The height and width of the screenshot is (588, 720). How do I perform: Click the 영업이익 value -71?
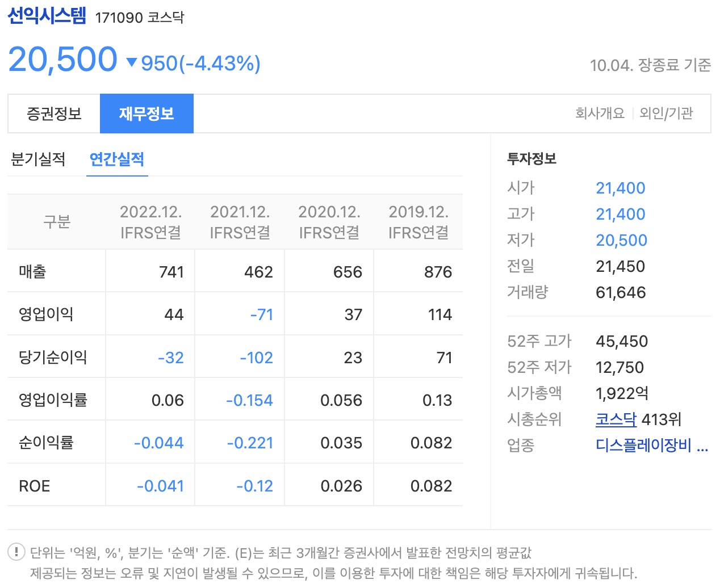[262, 314]
